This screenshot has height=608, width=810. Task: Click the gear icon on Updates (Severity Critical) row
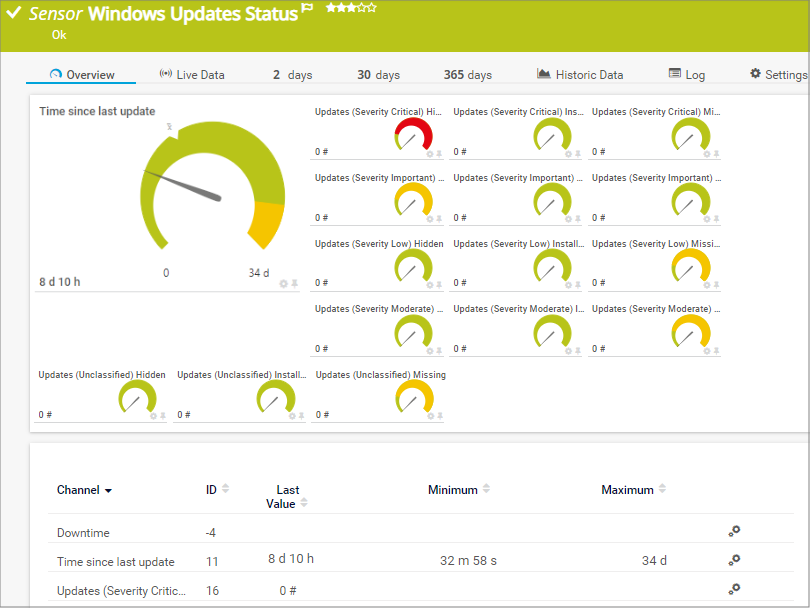(x=734, y=589)
